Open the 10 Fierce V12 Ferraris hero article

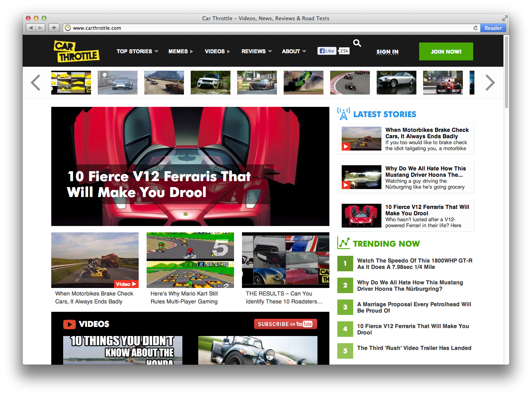point(190,166)
